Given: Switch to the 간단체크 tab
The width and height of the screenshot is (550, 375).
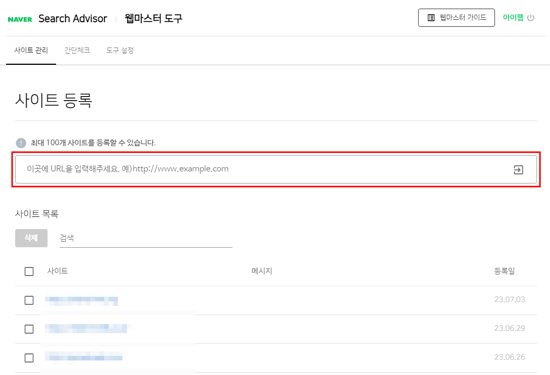Looking at the screenshot, I should [77, 51].
